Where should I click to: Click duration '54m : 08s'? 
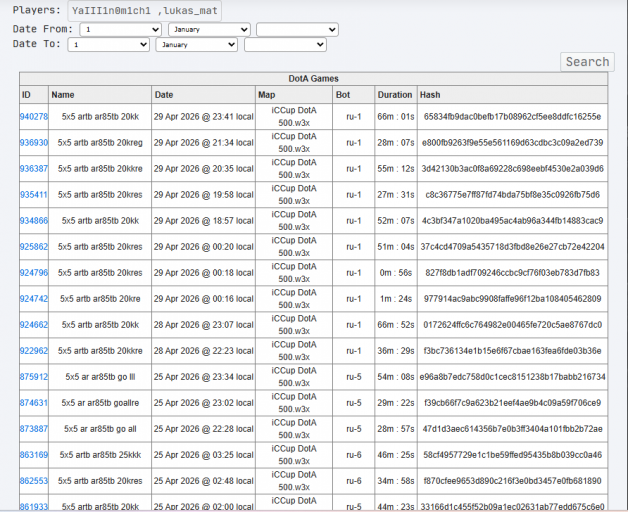click(x=396, y=377)
